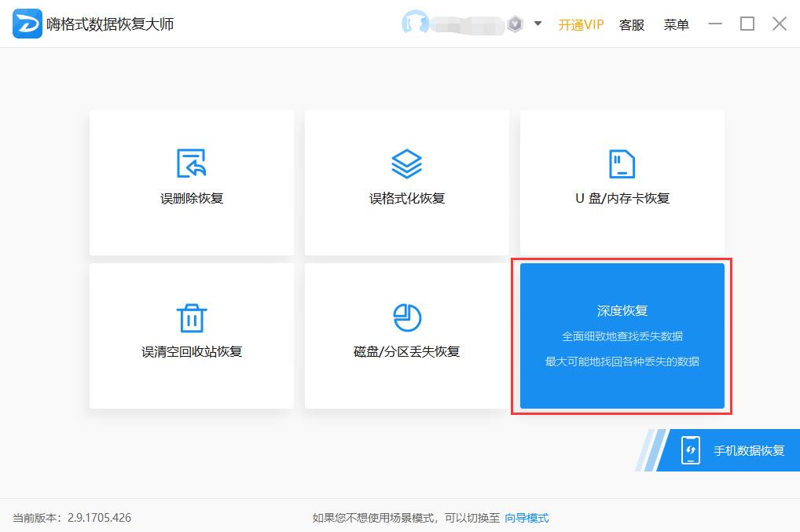Choose the 深度恢复 blue card
The width and height of the screenshot is (800, 532).
pos(622,336)
